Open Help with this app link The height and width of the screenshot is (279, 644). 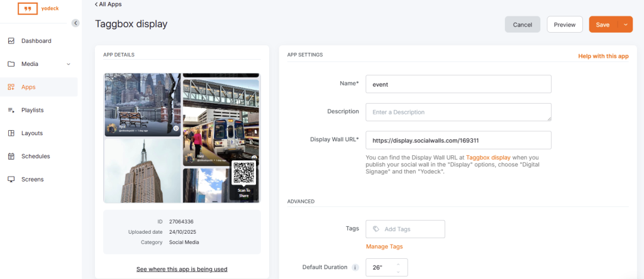[603, 56]
